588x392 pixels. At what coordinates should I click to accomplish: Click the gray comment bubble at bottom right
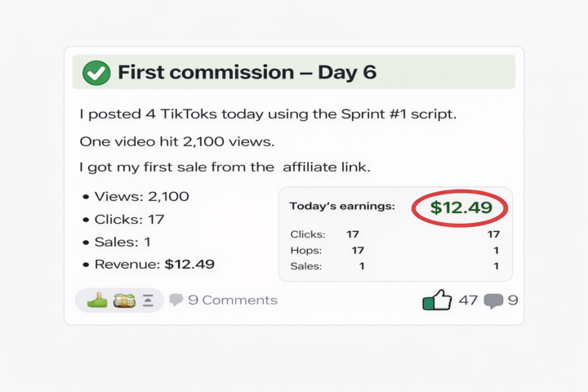[492, 301]
